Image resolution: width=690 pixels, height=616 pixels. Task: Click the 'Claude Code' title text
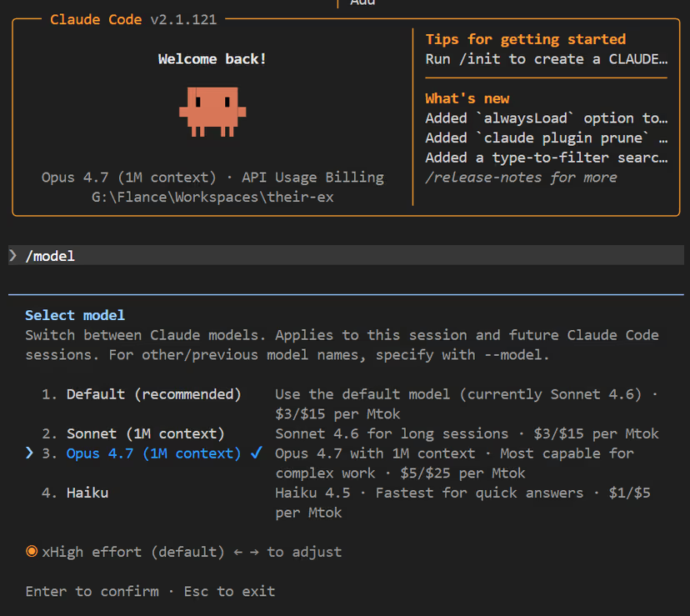[96, 19]
